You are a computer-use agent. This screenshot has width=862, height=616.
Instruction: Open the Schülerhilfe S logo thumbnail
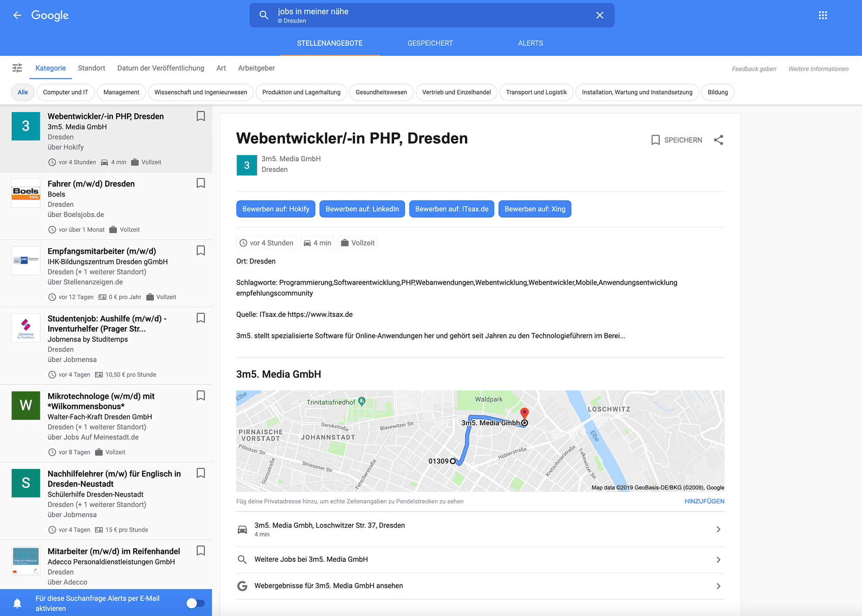(26, 483)
